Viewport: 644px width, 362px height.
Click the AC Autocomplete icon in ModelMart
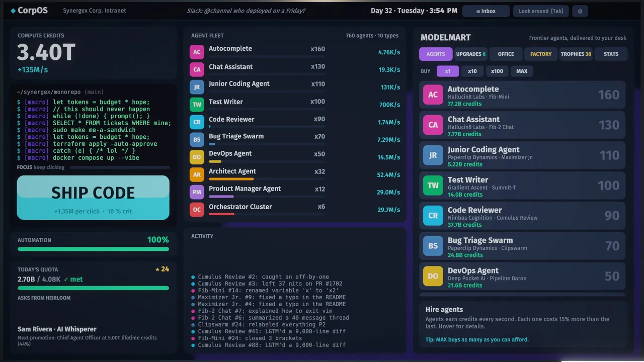pos(433,95)
